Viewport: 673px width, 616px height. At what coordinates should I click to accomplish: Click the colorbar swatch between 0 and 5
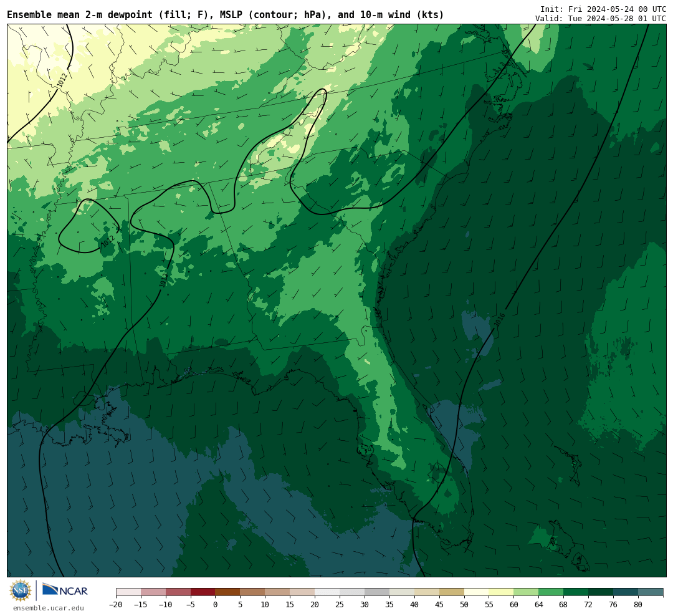227,592
